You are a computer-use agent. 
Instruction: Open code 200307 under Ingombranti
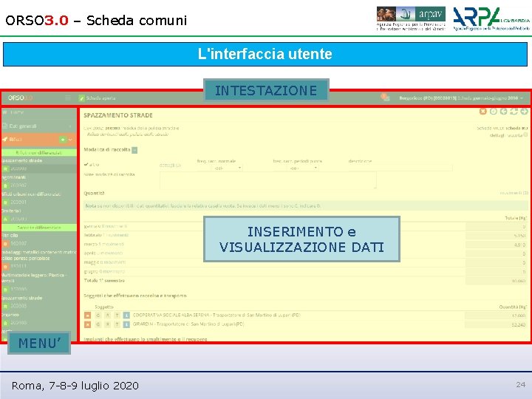coord(18,185)
